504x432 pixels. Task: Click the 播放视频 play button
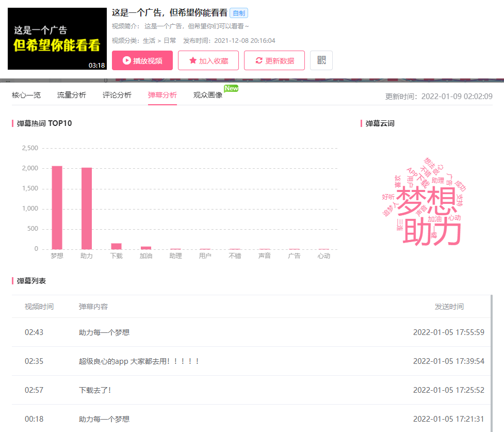pos(142,60)
